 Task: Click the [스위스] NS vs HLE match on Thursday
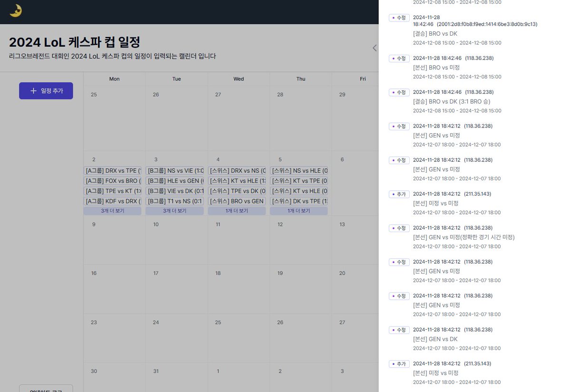299,170
